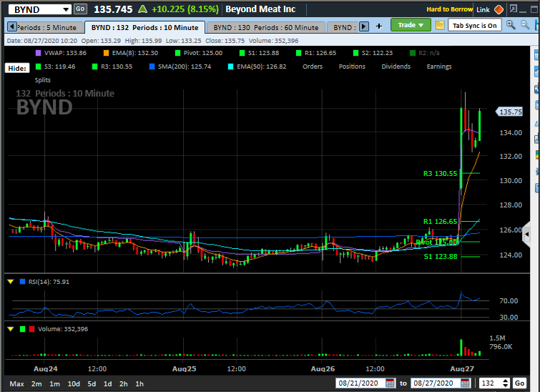The image size is (540, 392).
Task: Toggle the R1: 126.65 indicator
Action: 316,53
